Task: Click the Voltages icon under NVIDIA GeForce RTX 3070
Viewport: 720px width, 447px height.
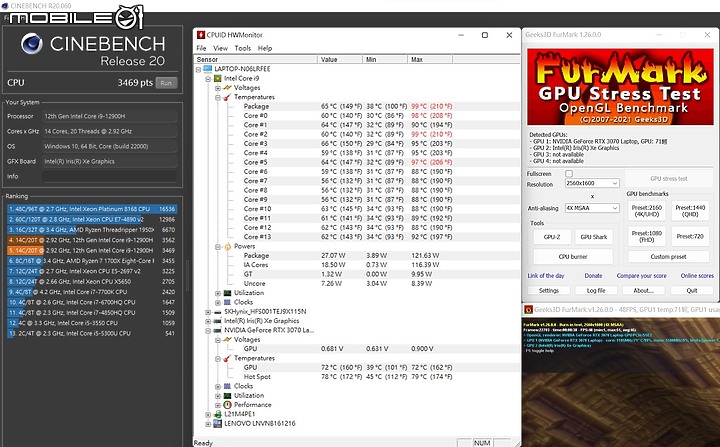Action: click(x=227, y=340)
